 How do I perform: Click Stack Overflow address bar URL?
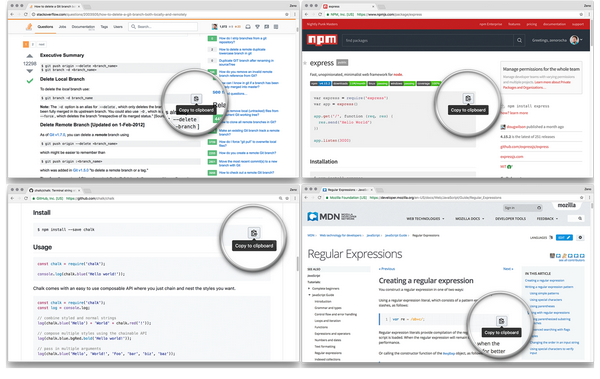[111, 14]
